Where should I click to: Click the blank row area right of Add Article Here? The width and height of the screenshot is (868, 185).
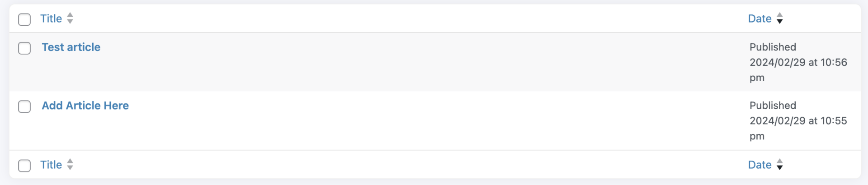tap(407, 121)
